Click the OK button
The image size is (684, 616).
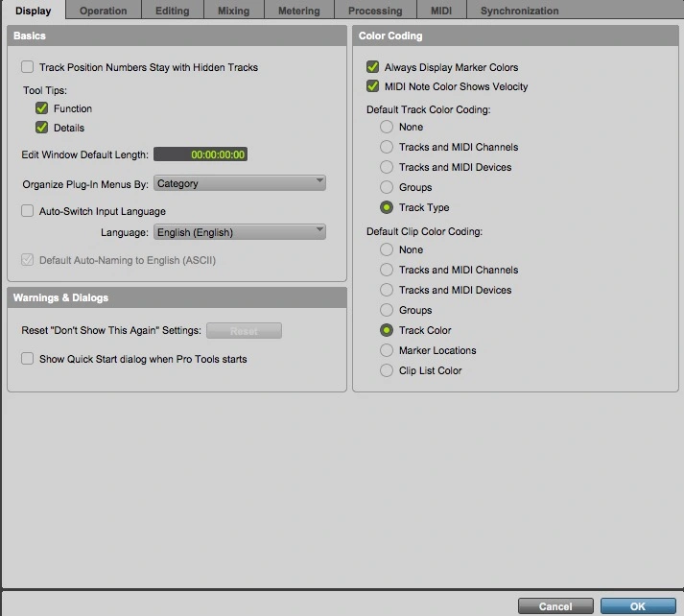coord(638,606)
